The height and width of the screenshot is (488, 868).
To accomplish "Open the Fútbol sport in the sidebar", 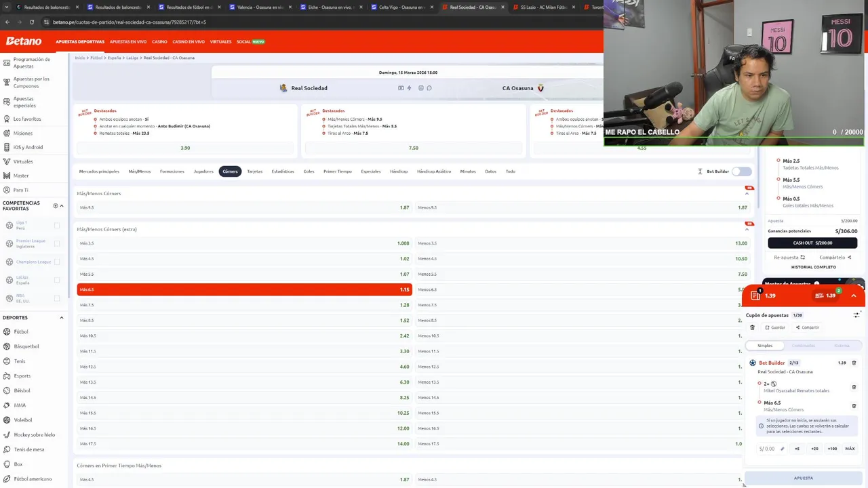I will coord(21,331).
